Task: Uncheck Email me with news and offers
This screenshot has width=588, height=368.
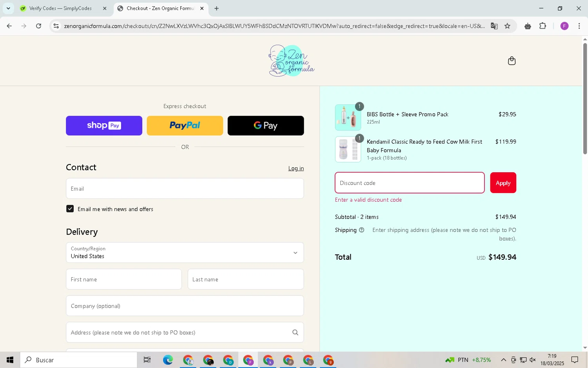Action: pos(70,209)
